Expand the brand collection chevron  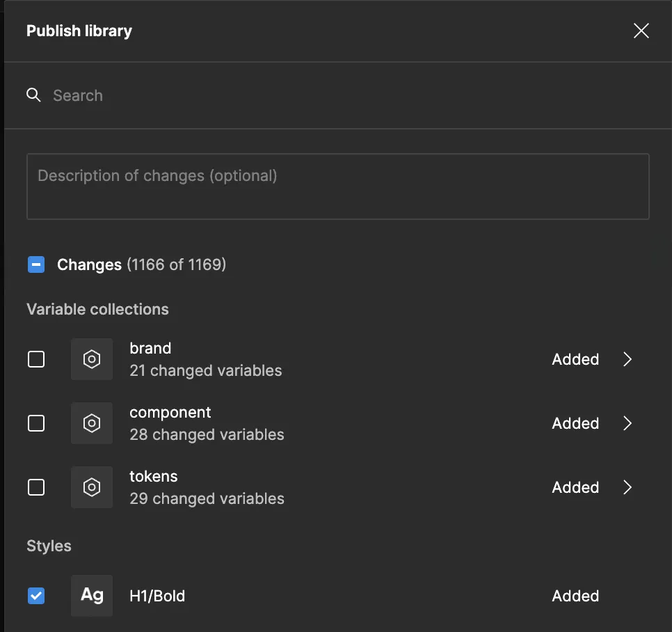pos(627,359)
